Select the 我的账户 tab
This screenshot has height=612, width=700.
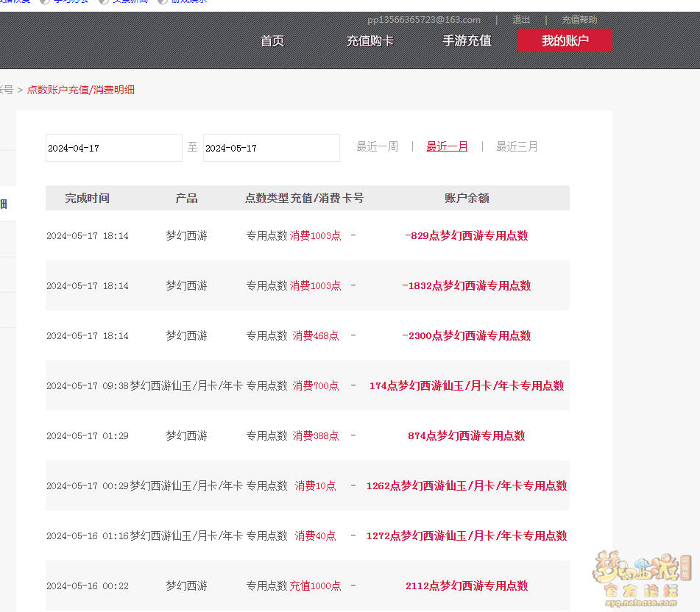click(565, 40)
